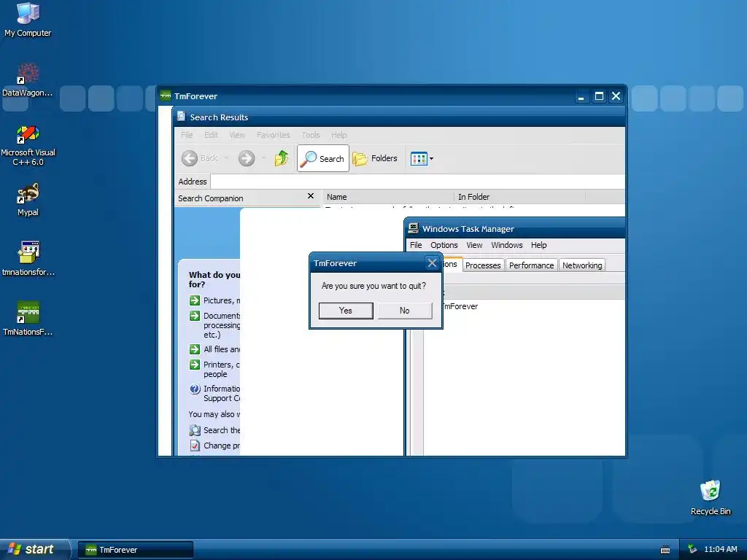747x560 pixels.
Task: Cancel quitting with the No button
Action: coord(405,311)
